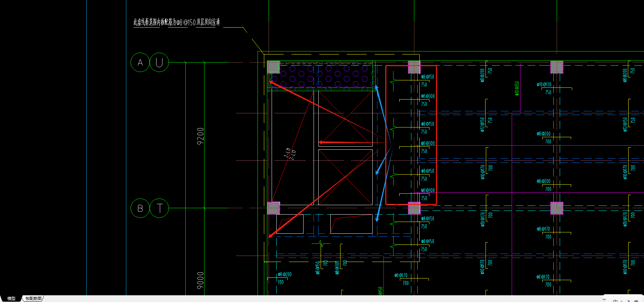Select the grid axis bubble labeled A
This screenshot has height=302, width=644.
click(140, 62)
